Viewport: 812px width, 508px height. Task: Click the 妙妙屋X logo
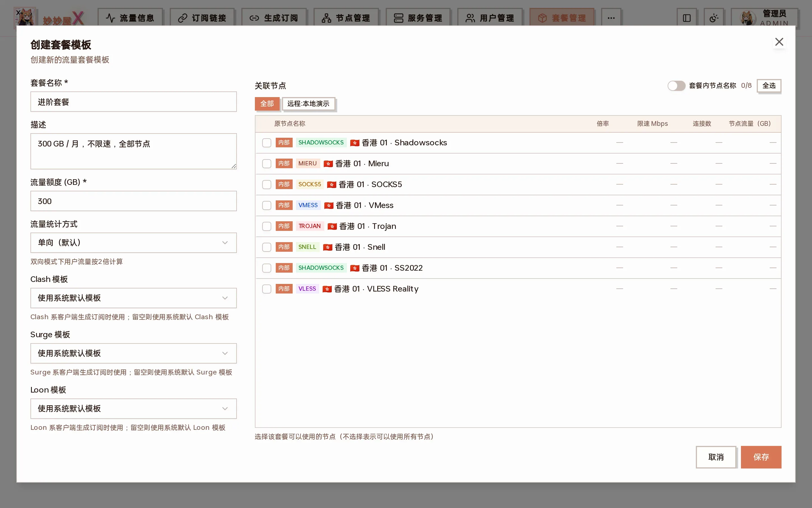49,18
